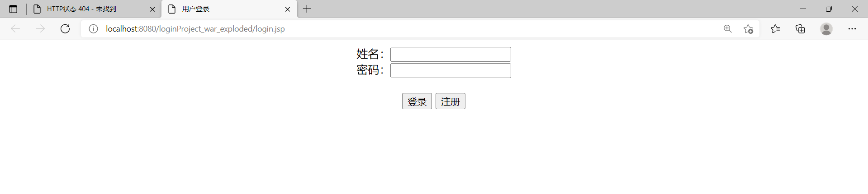Open the Favorites list icon

tap(775, 29)
